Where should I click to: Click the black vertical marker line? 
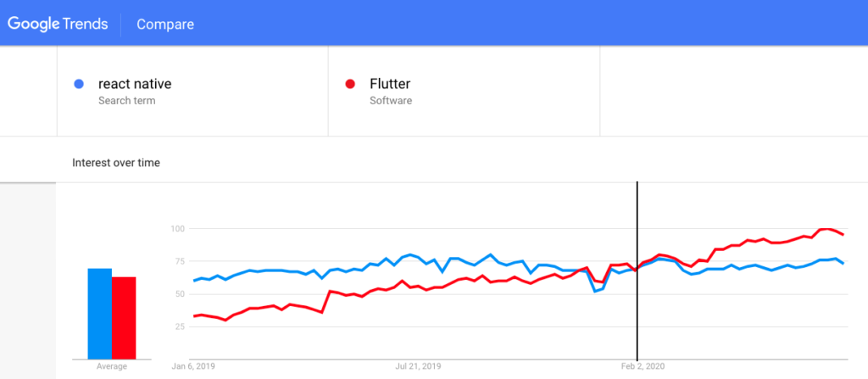click(x=637, y=271)
